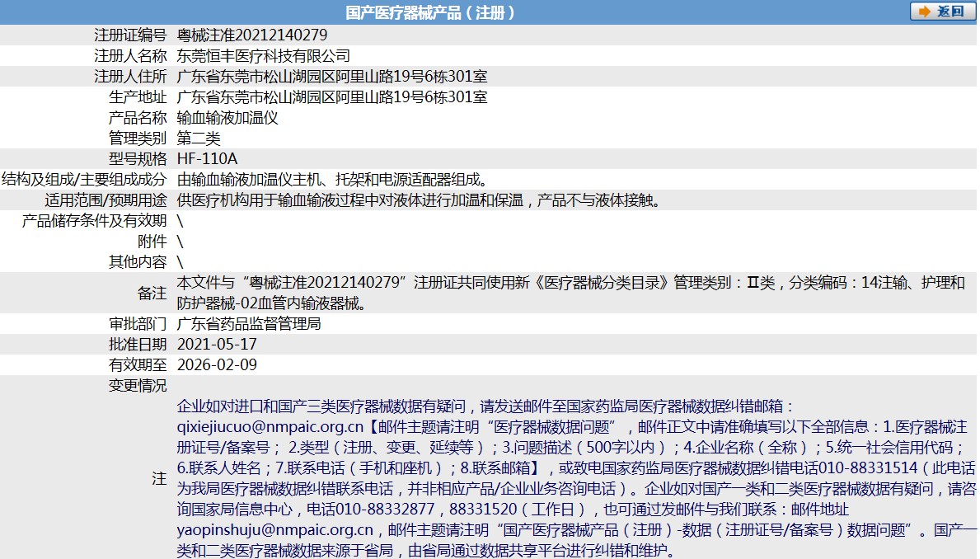980x559 pixels.
Task: Click the 结构及组成/主要组成成分 label
Action: (84, 180)
